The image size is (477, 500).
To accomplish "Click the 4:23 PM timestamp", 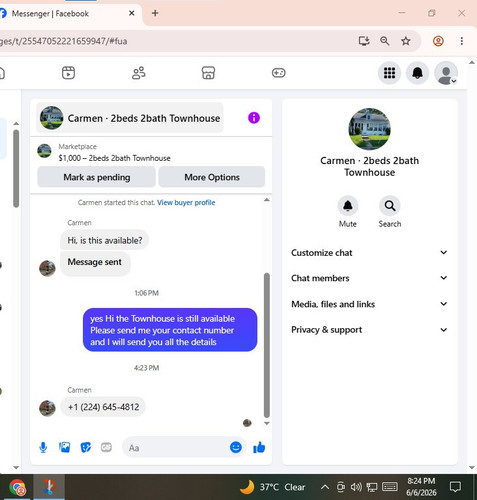I will [146, 368].
